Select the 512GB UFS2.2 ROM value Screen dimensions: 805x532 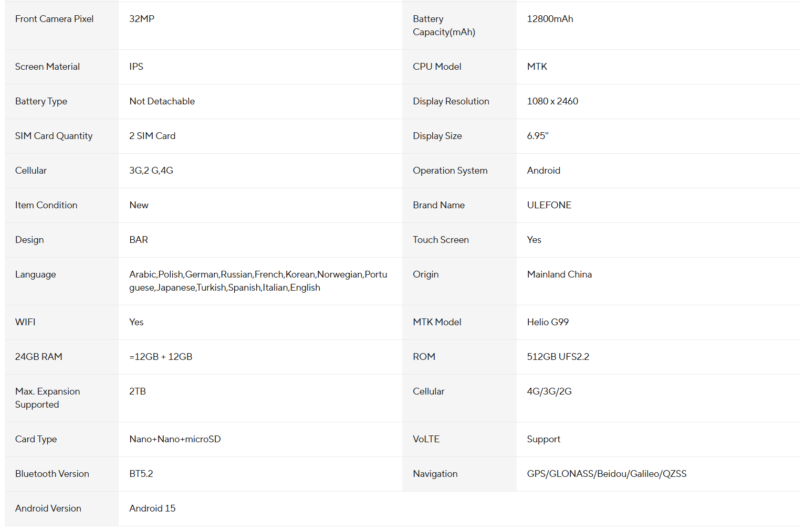point(558,357)
